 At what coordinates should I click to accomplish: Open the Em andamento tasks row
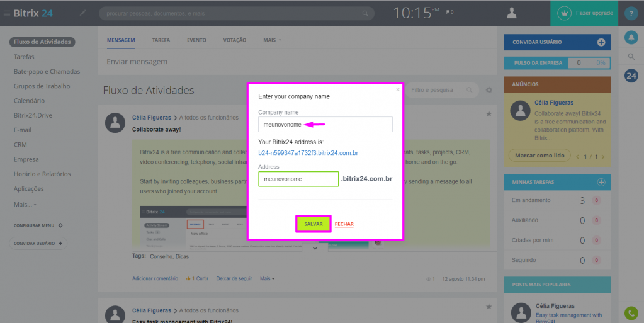(x=557, y=201)
